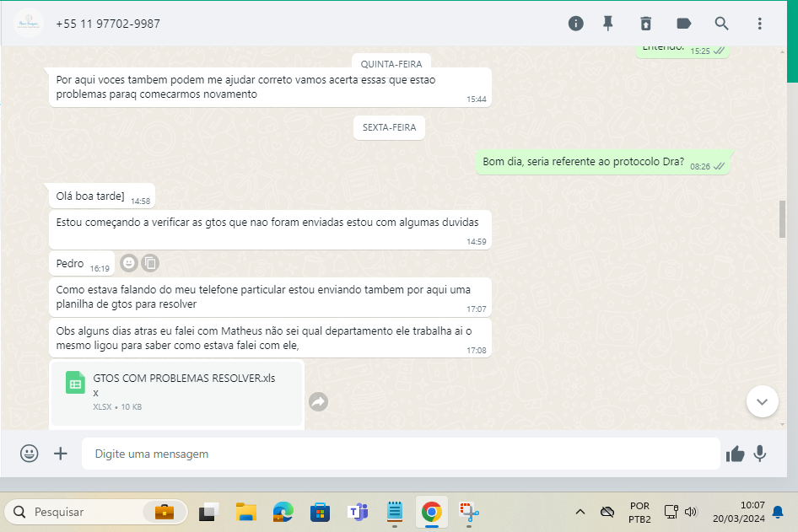Show hidden system tray icons
The width and height of the screenshot is (798, 532).
pyautogui.click(x=580, y=512)
